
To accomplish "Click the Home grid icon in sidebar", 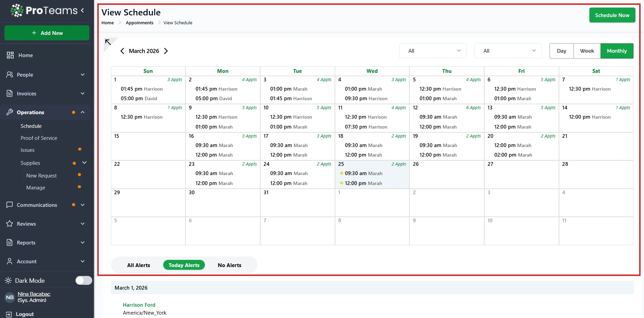I will click(10, 55).
